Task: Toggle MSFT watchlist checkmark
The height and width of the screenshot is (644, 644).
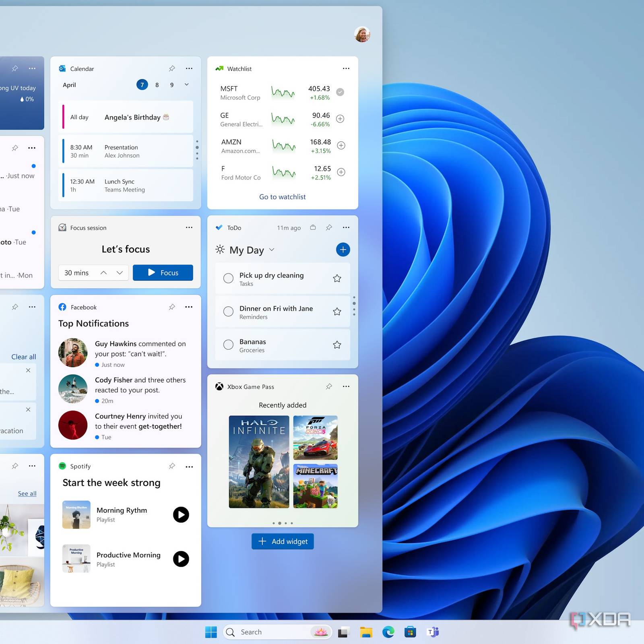Action: pos(340,92)
